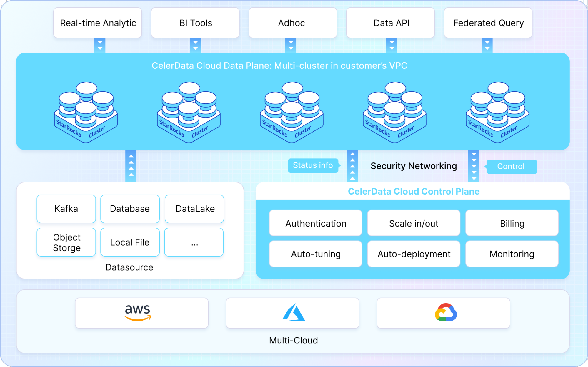This screenshot has height=367, width=588.
Task: Click the up arrows above the Datasource box
Action: click(x=131, y=166)
